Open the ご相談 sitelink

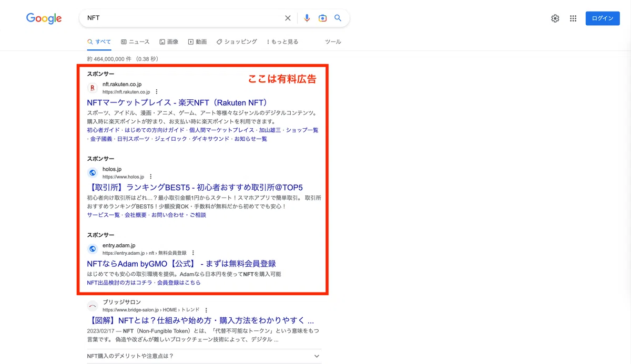click(x=198, y=215)
